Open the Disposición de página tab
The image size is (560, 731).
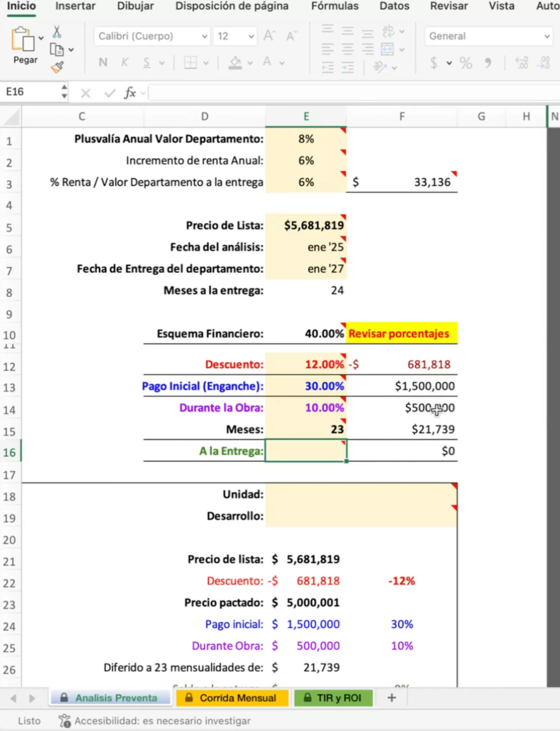pyautogui.click(x=232, y=6)
